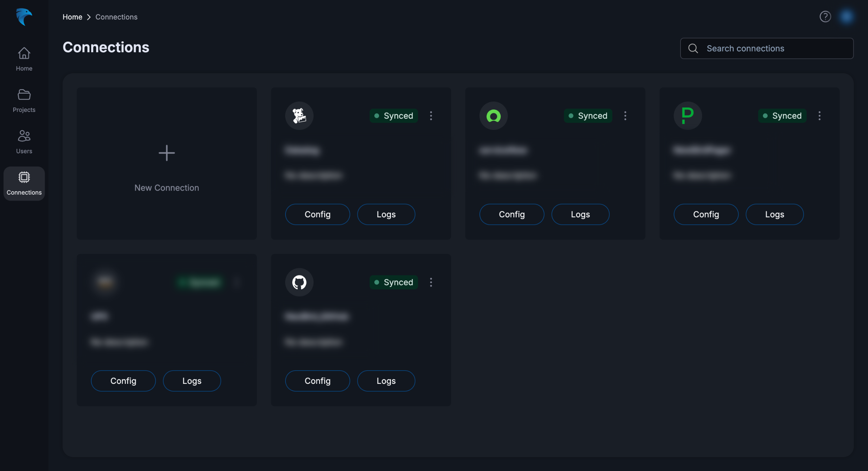868x471 pixels.
Task: Click the GitHub octocat logo icon
Action: pos(299,282)
